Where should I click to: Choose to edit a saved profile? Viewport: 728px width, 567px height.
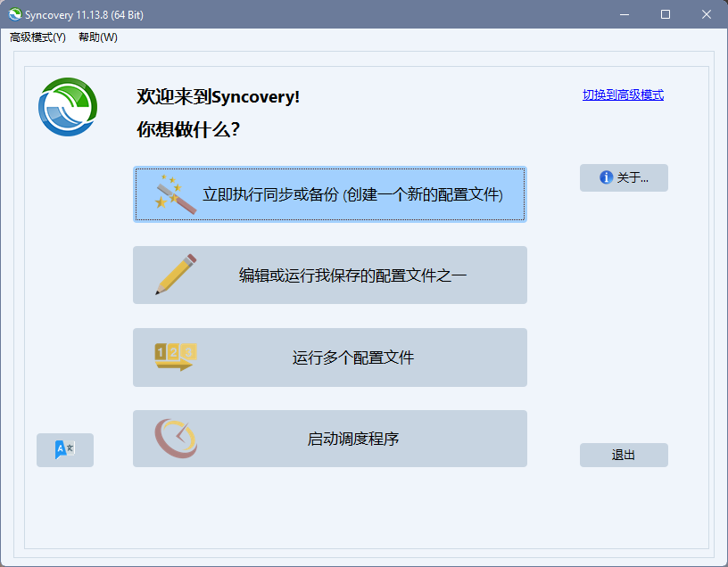[330, 275]
